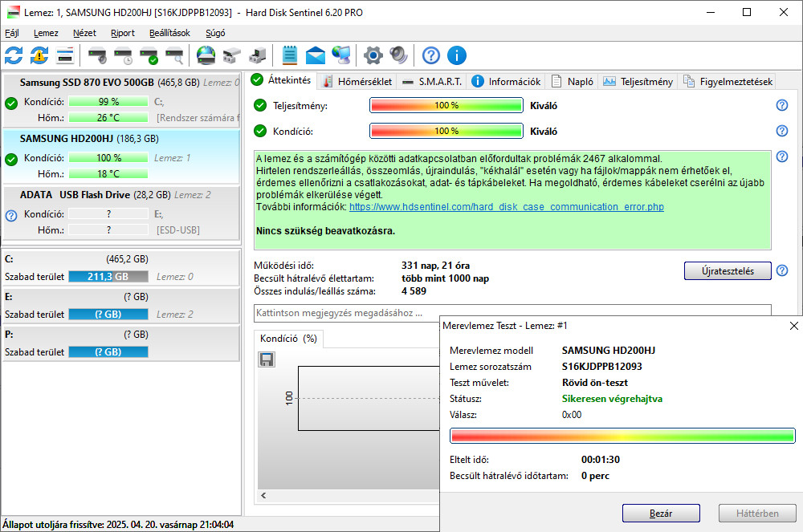
Task: Switch to the Hőmérséklet tab
Action: tap(357, 81)
